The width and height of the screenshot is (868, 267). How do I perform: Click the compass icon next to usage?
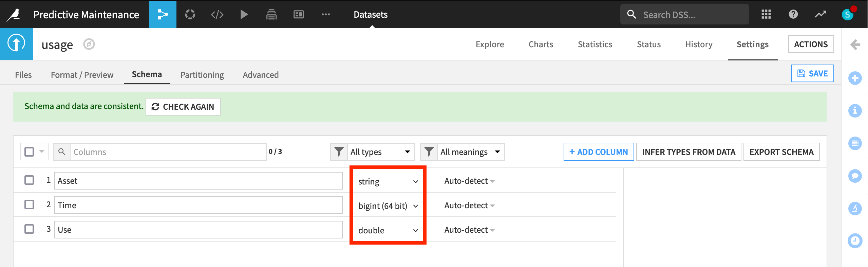(89, 44)
